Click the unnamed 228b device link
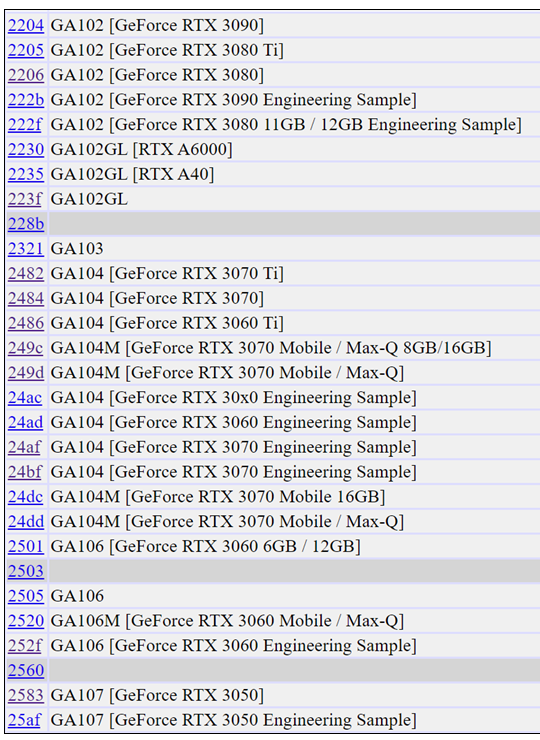The image size is (540, 740). [x=26, y=224]
